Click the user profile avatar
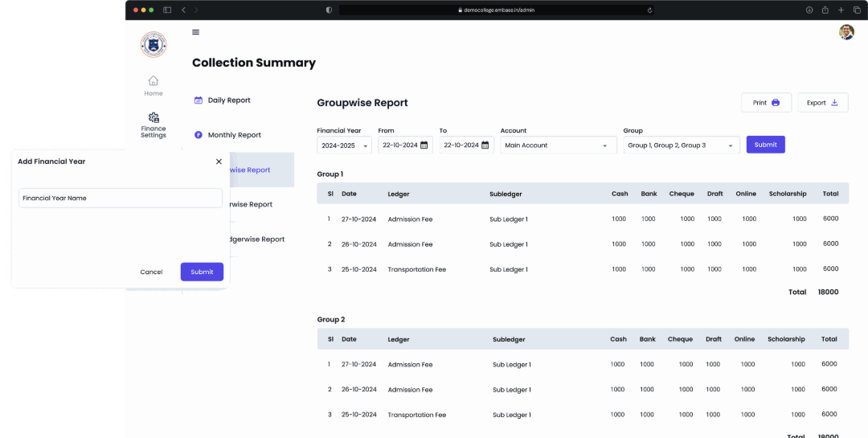Screen dimensions: 868x438 coord(846,32)
